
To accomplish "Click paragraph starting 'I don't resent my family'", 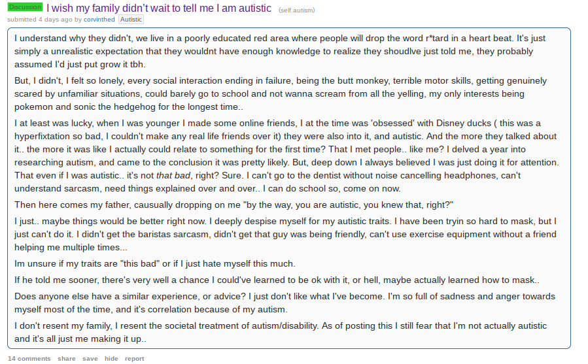I will coord(281,332).
